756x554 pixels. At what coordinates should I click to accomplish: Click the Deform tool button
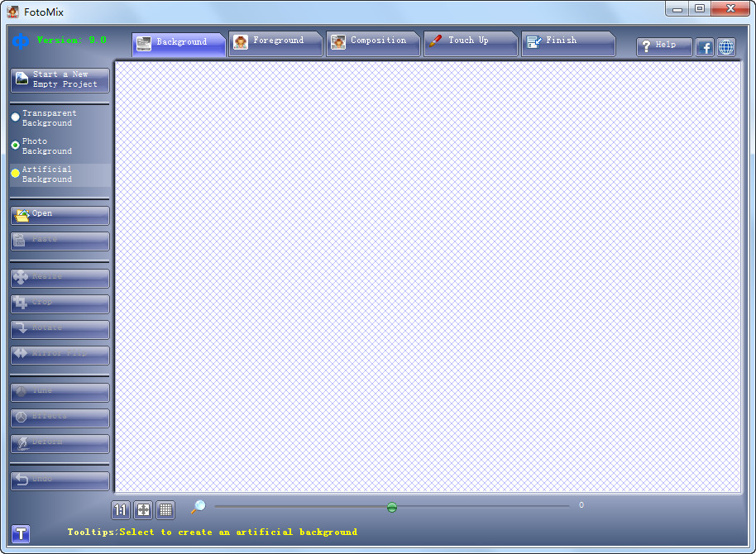click(x=60, y=443)
